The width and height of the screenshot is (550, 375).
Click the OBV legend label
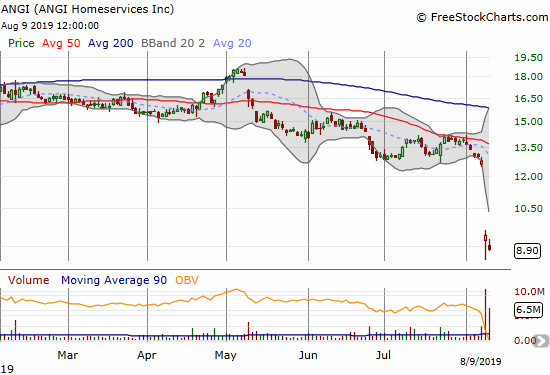pos(187,280)
